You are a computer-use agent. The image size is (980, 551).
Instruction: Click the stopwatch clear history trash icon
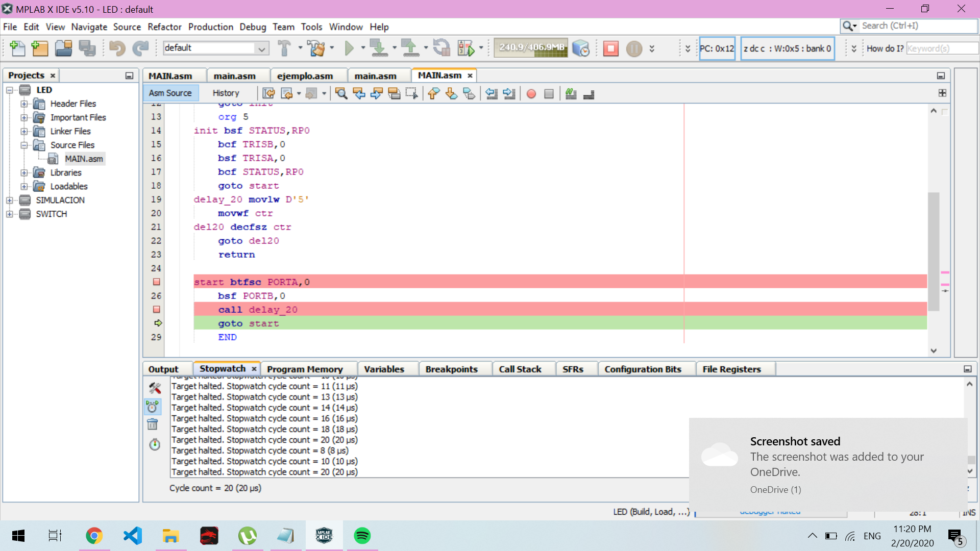[153, 424]
